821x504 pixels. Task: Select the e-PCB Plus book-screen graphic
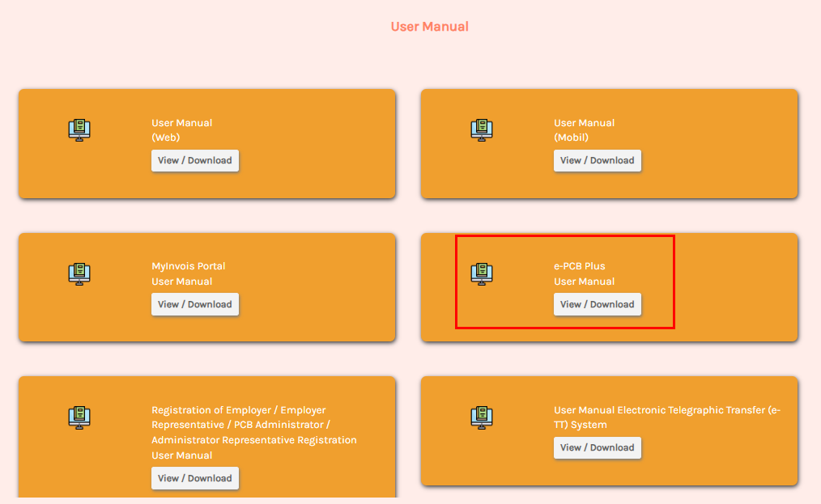click(x=481, y=273)
